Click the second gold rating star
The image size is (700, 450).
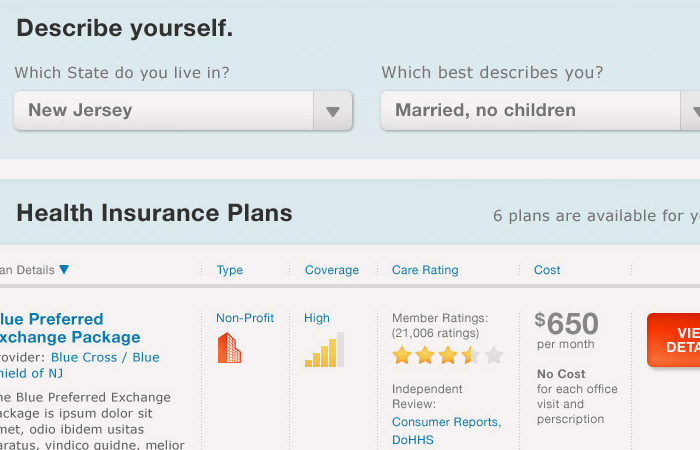pos(425,355)
